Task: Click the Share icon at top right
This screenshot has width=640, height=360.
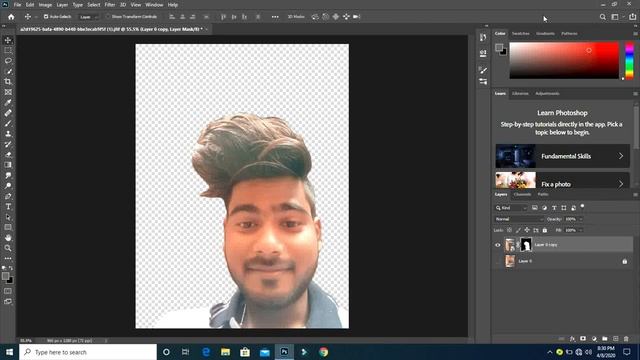Action: tap(632, 17)
